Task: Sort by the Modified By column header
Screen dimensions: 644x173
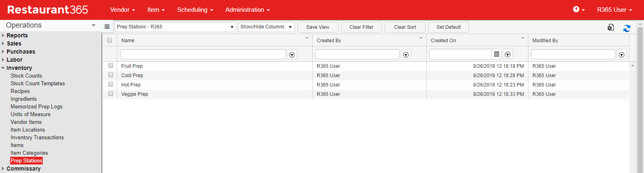Action: pos(545,41)
